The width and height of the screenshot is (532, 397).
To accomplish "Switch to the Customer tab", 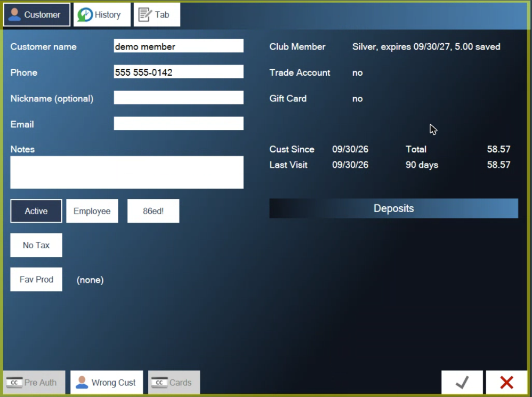I will [x=37, y=14].
